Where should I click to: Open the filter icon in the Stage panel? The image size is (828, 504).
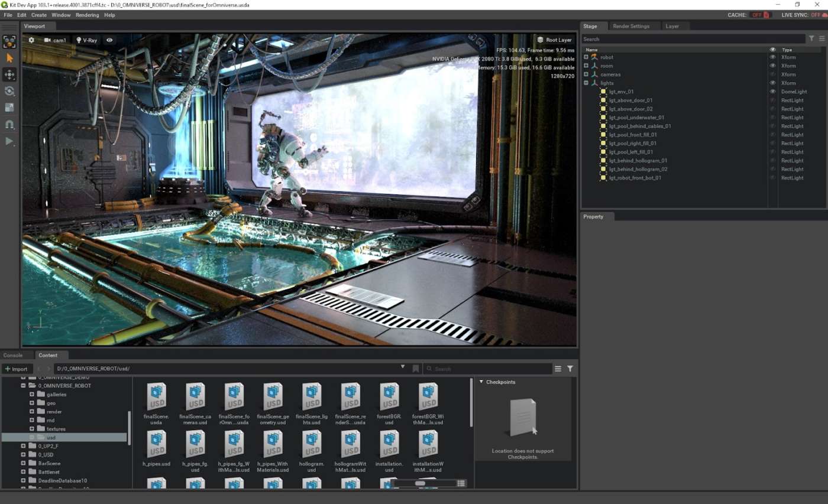click(811, 38)
